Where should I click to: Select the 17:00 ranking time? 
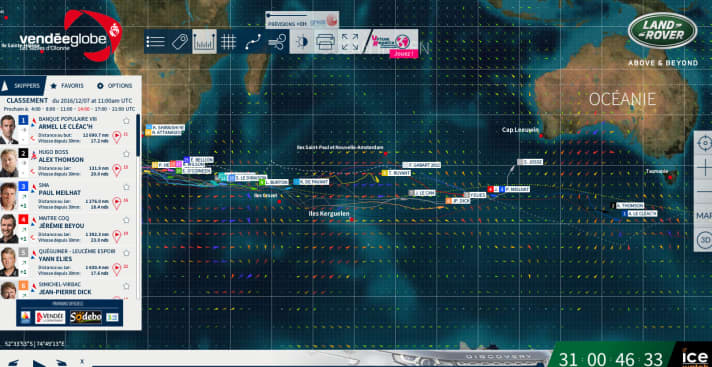[101, 109]
